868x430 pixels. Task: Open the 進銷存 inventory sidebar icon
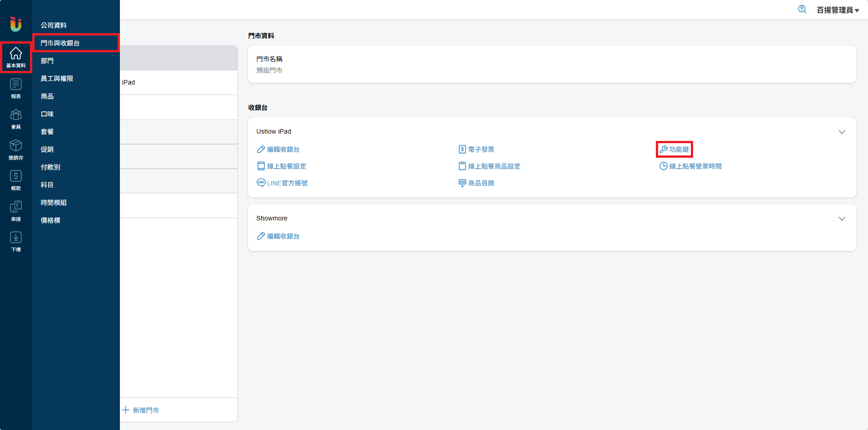[x=16, y=150]
